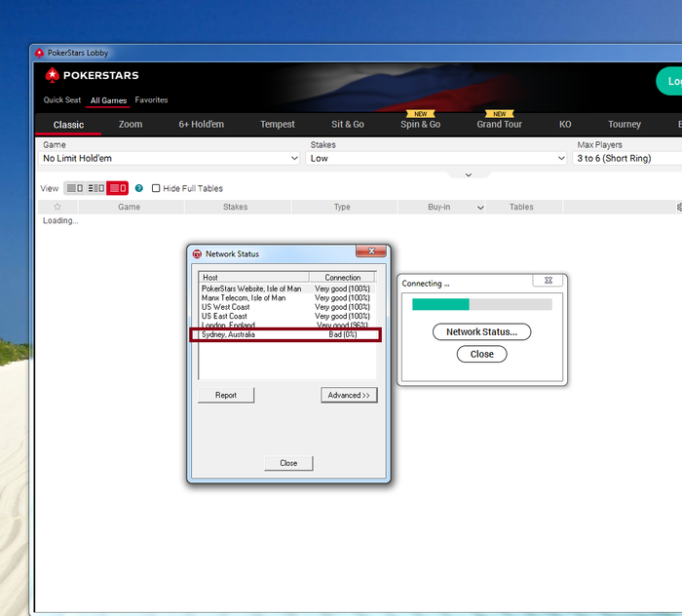Switch to the Tempest tab

277,125
